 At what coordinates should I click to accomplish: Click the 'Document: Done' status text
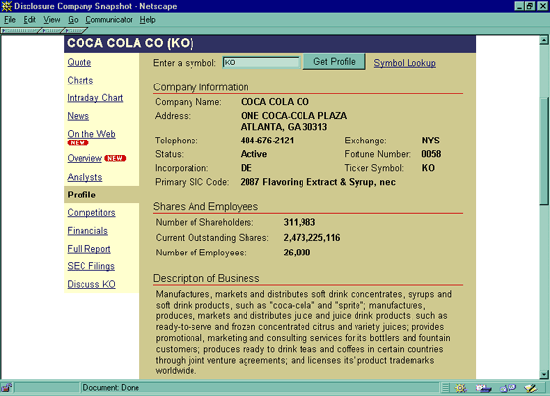pyautogui.click(x=110, y=388)
